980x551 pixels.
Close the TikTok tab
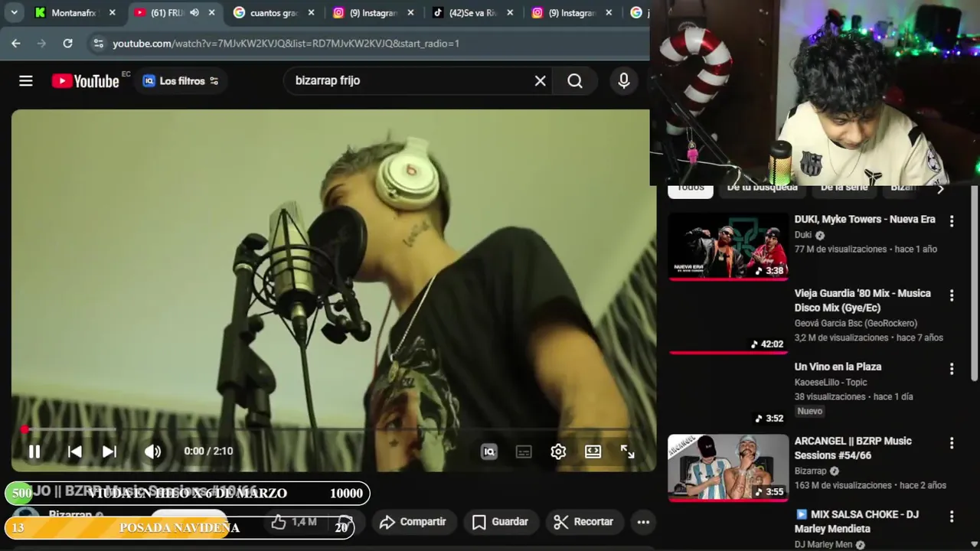click(x=511, y=12)
